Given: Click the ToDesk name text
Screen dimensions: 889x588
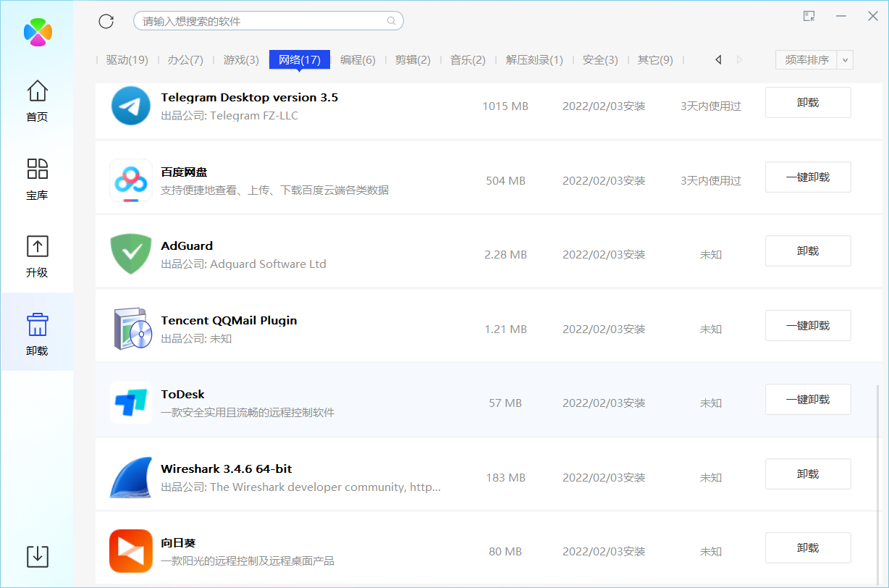Looking at the screenshot, I should [x=182, y=394].
